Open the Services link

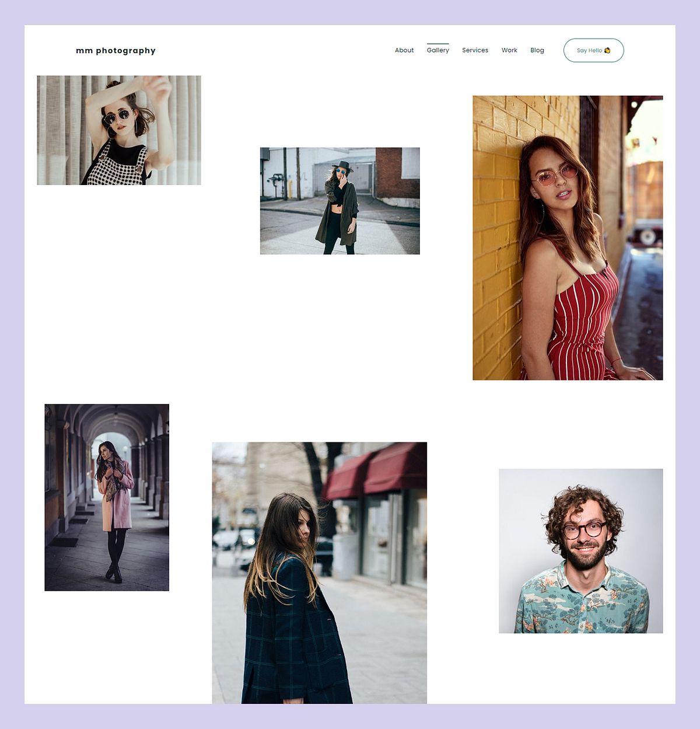[475, 50]
